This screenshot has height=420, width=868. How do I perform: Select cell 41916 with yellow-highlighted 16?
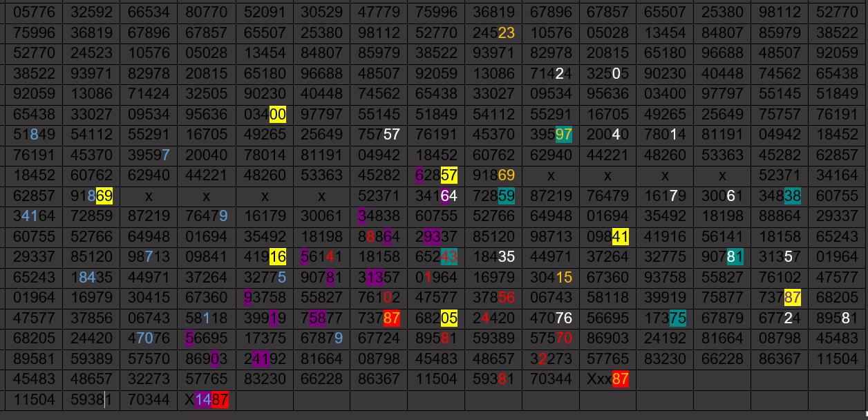pyautogui.click(x=264, y=258)
